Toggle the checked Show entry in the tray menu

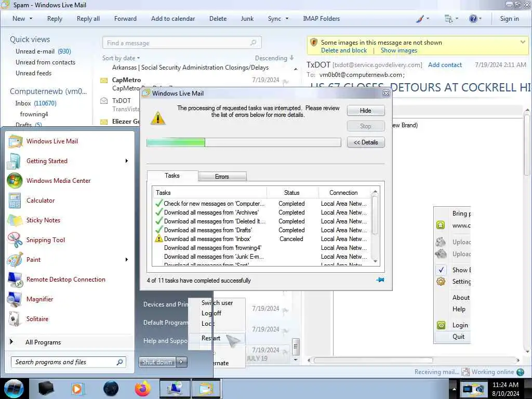[453, 270]
